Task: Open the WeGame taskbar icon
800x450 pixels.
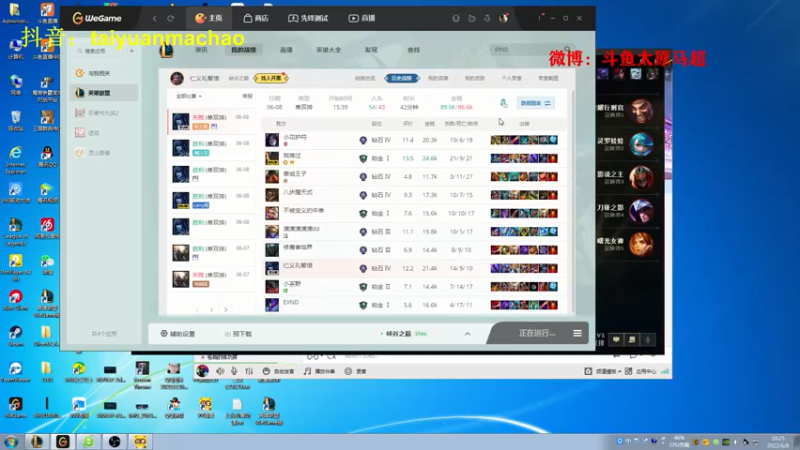Action: (x=63, y=442)
